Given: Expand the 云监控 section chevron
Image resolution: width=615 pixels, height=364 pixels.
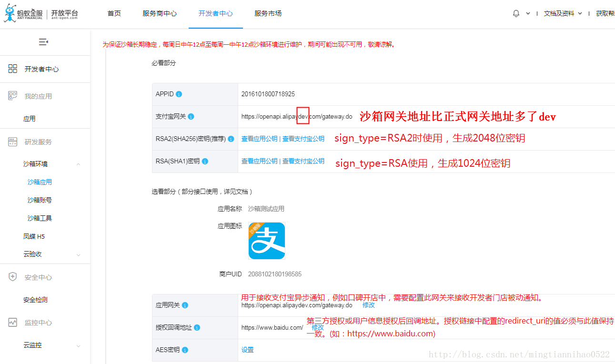Looking at the screenshot, I should click(x=79, y=346).
